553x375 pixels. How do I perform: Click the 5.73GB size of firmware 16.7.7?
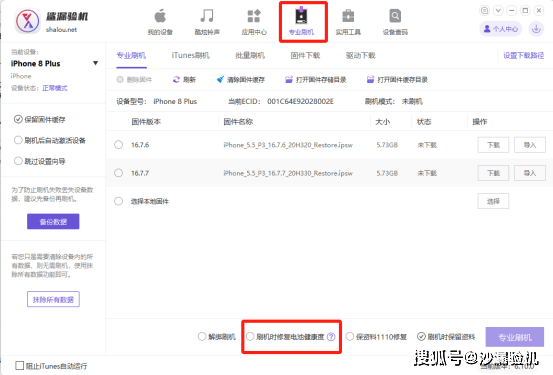(x=387, y=173)
